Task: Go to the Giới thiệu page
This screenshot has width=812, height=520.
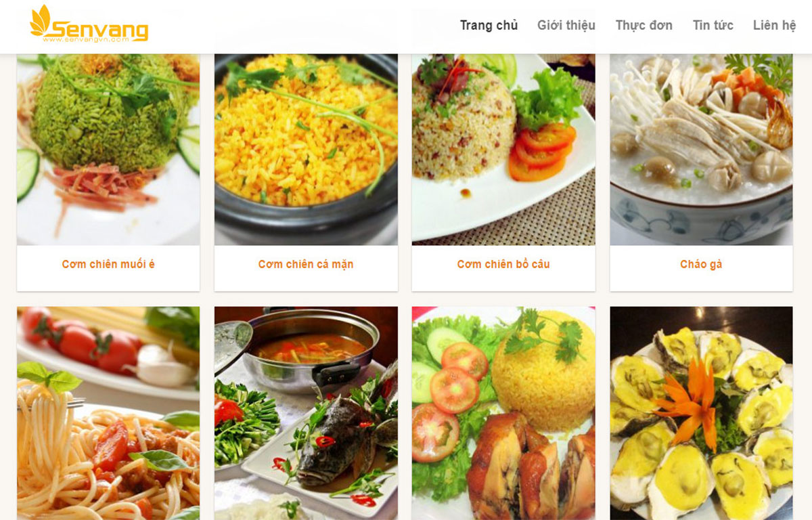Action: 566,26
